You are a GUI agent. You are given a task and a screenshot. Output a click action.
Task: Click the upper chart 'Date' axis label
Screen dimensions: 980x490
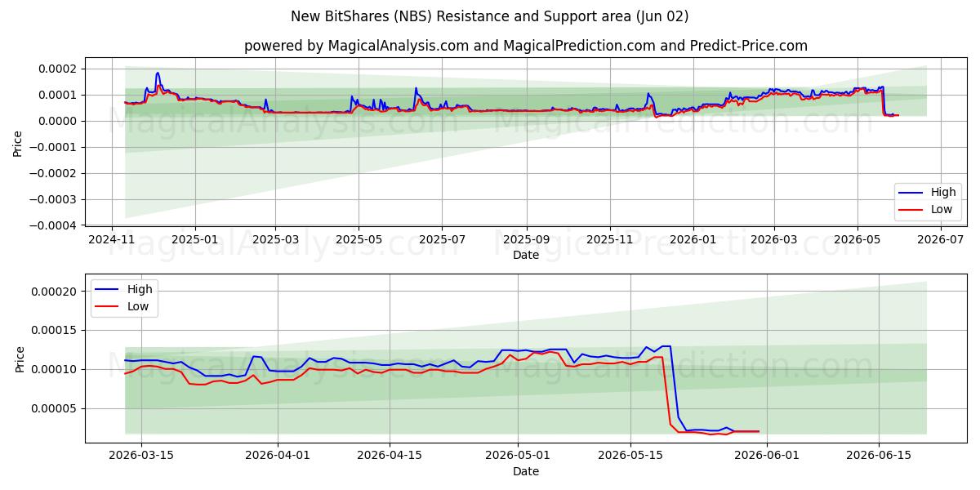pyautogui.click(x=526, y=255)
